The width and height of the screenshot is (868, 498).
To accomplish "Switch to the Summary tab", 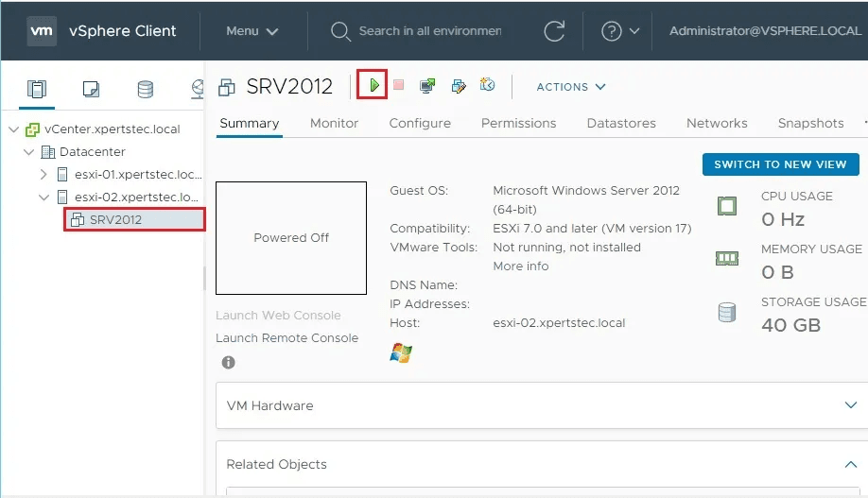I will pos(249,124).
